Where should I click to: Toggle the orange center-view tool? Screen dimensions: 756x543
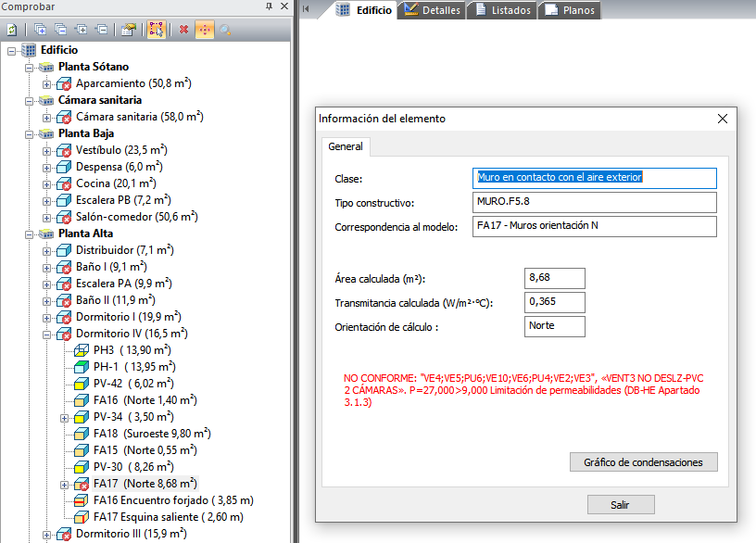205,30
